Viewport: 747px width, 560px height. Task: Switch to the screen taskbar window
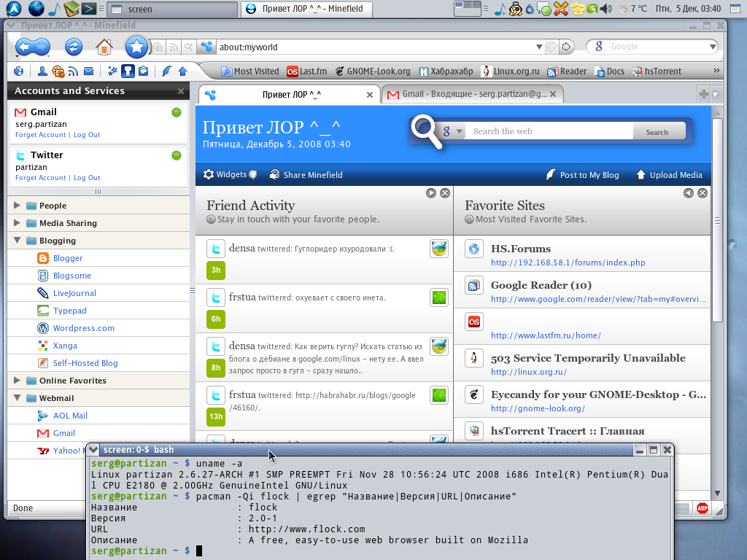pos(172,9)
